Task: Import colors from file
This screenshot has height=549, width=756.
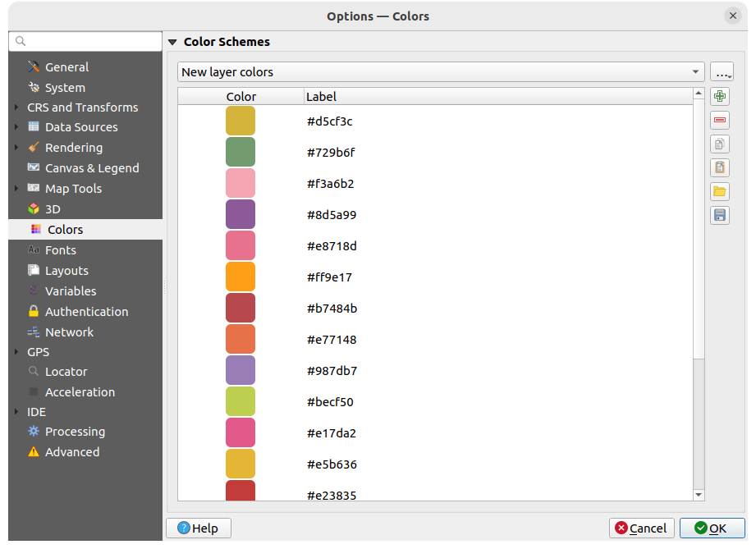Action: 719,191
